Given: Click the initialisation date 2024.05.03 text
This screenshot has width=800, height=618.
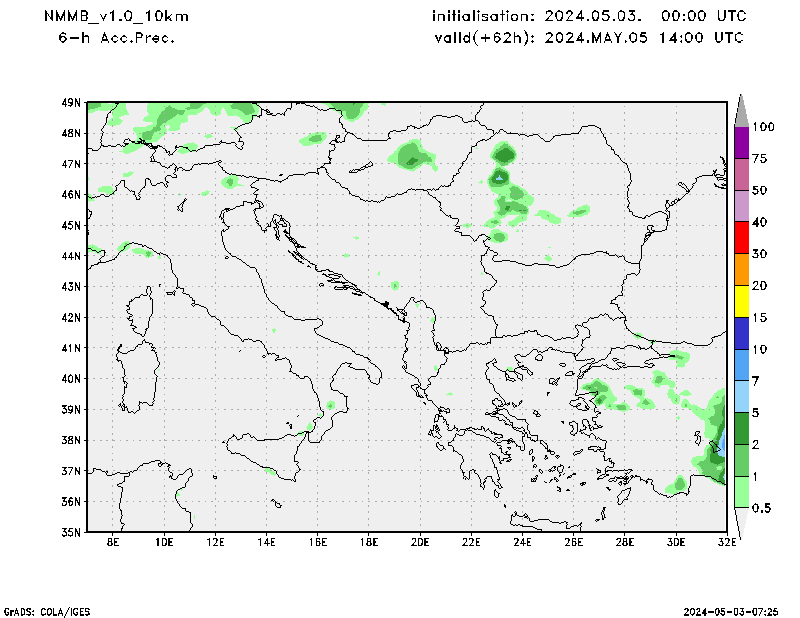Looking at the screenshot, I should point(588,17).
